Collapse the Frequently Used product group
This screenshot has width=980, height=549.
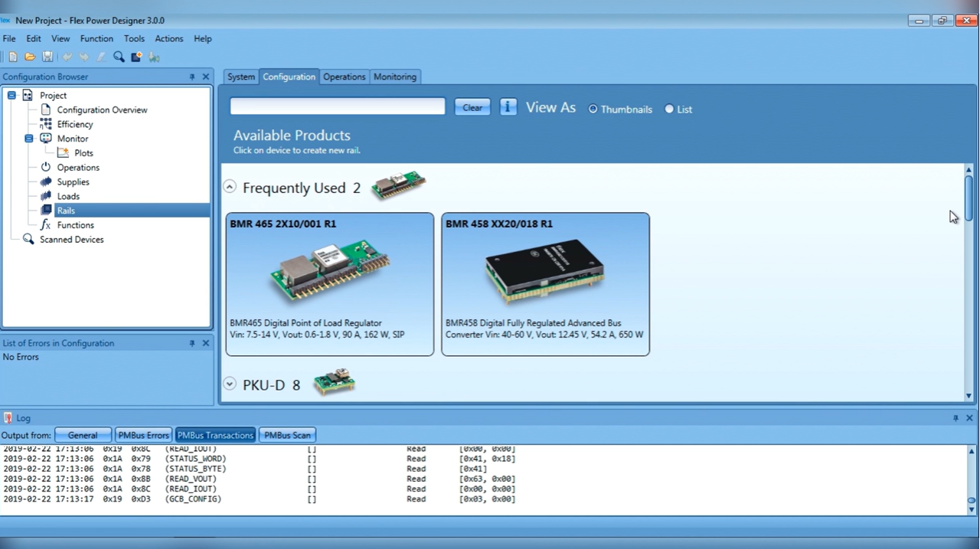(x=230, y=187)
